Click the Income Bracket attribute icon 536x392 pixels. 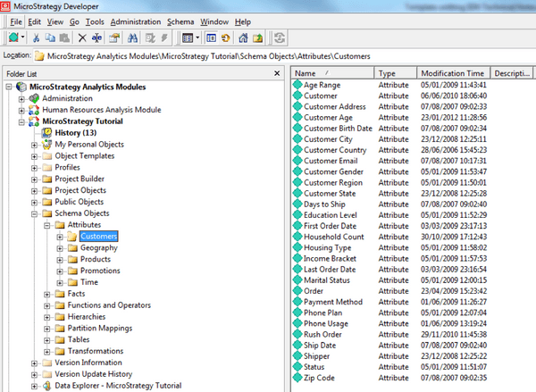click(x=297, y=258)
